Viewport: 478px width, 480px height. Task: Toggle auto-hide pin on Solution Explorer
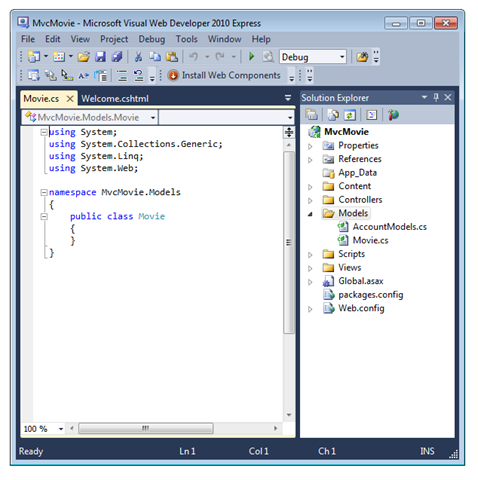(436, 97)
